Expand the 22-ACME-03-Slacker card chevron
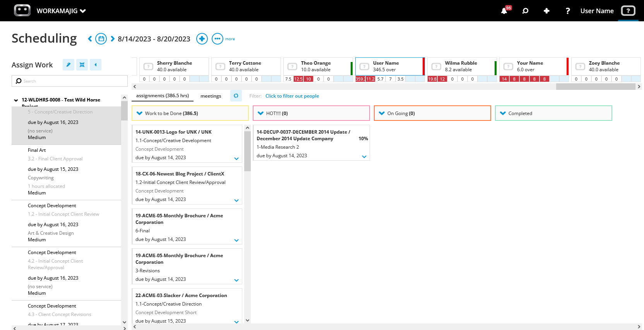644x330 pixels. point(236,322)
